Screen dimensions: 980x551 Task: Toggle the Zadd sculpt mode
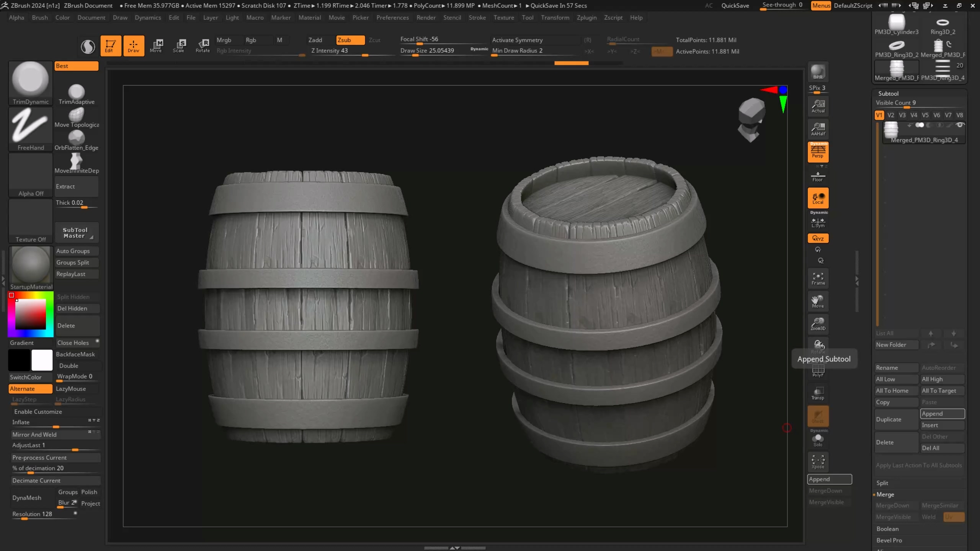tap(315, 40)
